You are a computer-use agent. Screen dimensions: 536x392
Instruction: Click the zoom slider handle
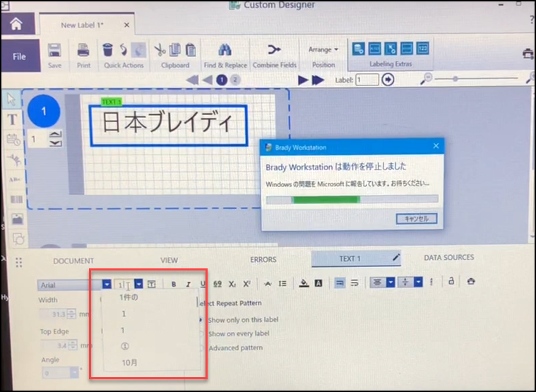tap(455, 79)
